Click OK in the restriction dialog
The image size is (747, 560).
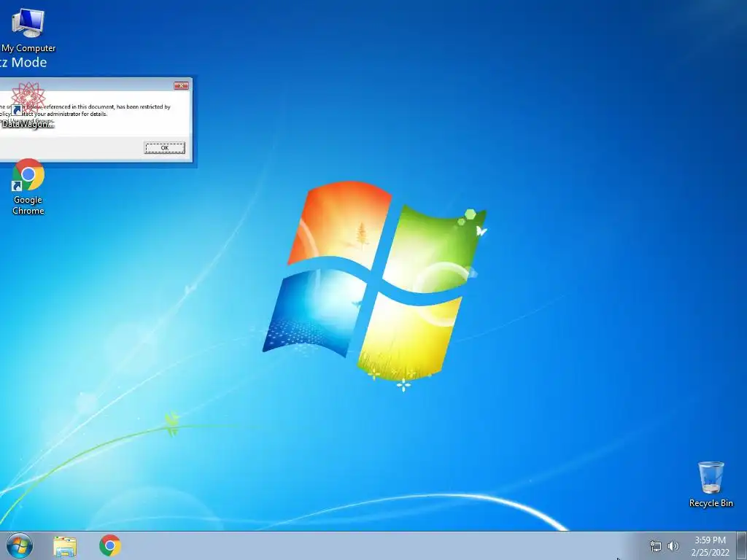click(164, 147)
